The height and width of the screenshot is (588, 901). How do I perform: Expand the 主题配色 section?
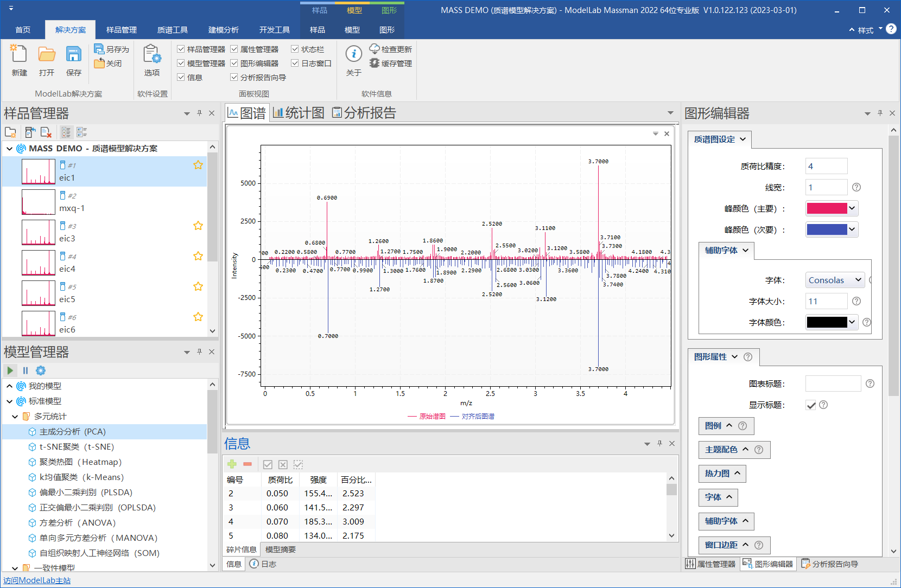(734, 450)
